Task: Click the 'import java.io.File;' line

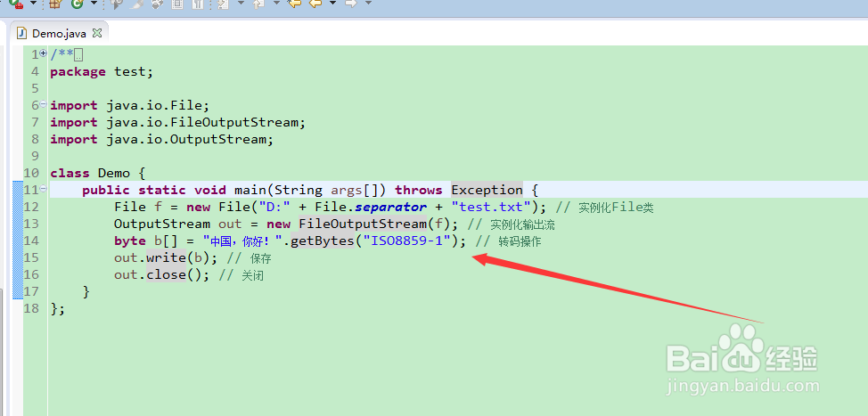Action: click(x=129, y=105)
